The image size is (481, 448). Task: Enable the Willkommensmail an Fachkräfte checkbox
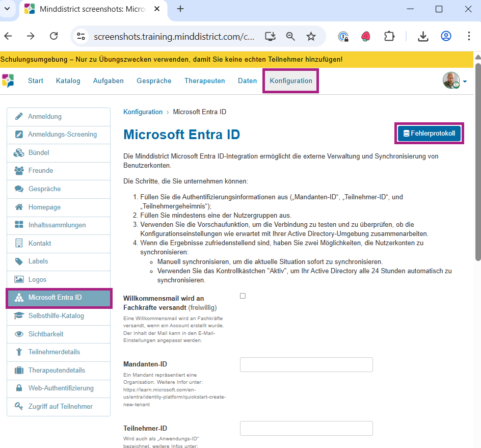[243, 296]
